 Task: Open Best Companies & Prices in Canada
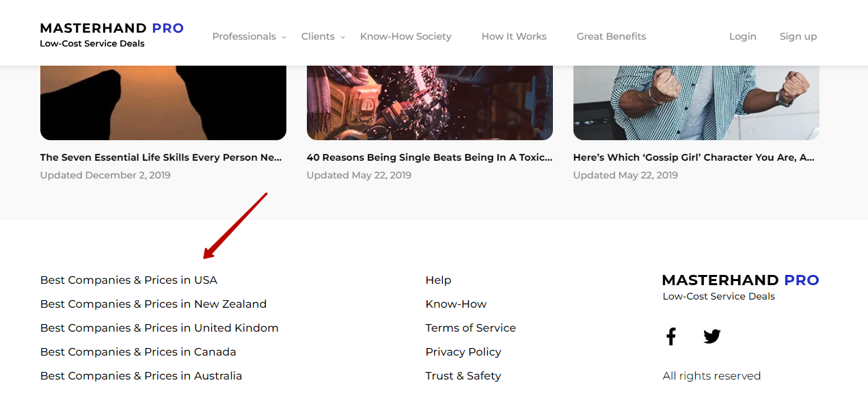pos(138,352)
